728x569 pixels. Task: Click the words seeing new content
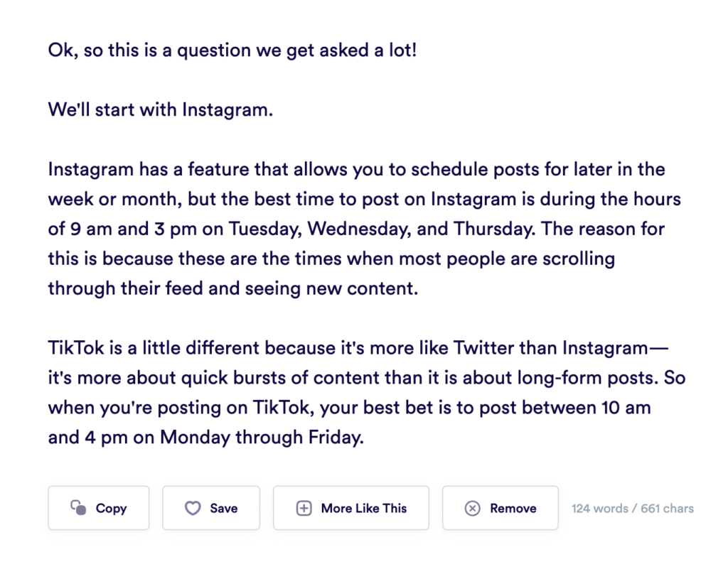pyautogui.click(x=331, y=288)
